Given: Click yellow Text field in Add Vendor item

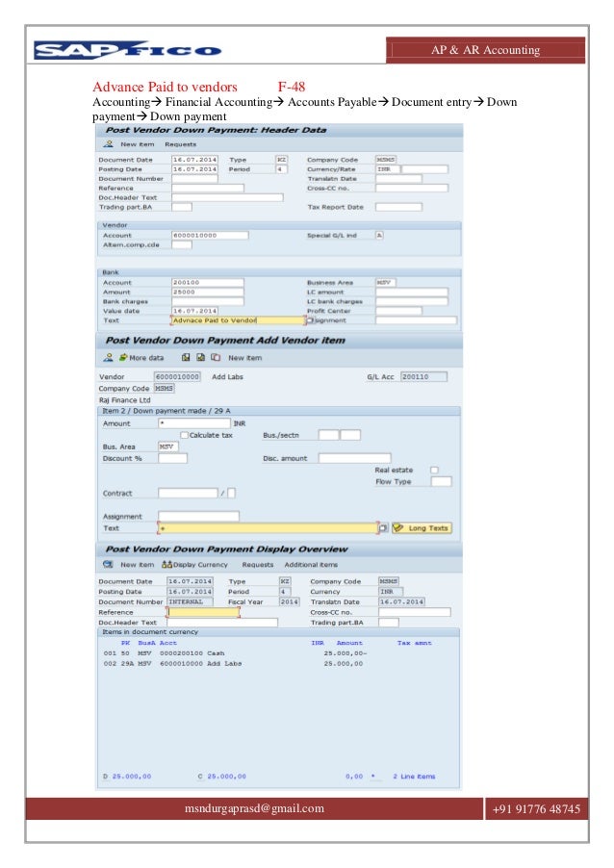Looking at the screenshot, I should pos(268,528).
